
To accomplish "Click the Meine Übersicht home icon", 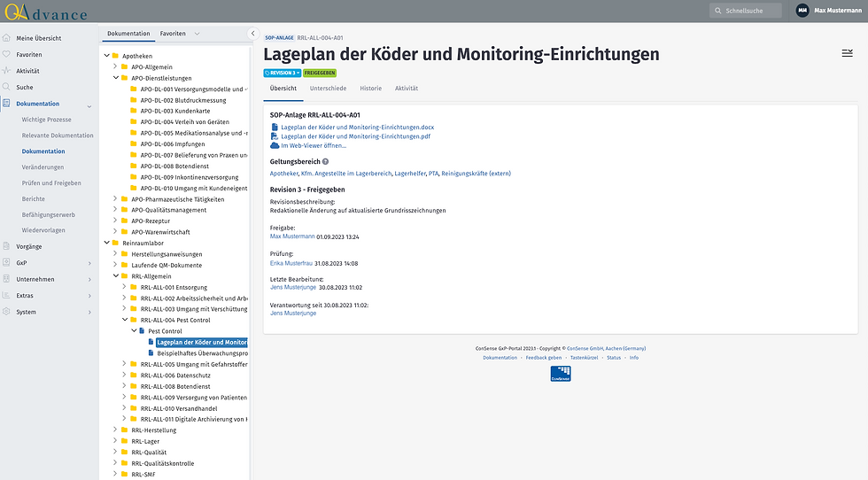I will [6, 38].
